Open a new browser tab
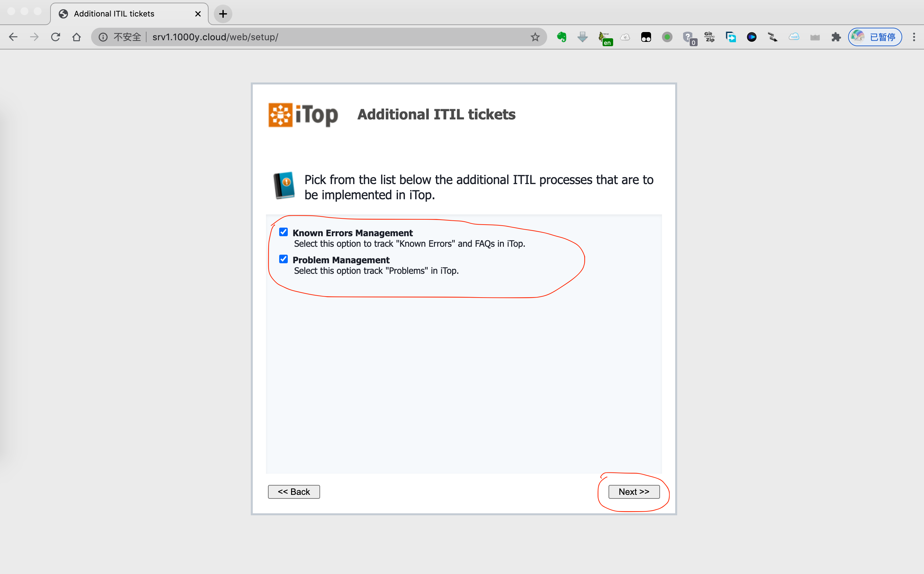The image size is (924, 574). pos(223,14)
